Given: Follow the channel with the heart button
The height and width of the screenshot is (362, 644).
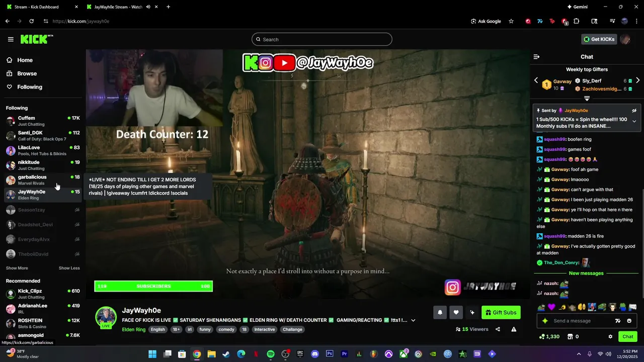Looking at the screenshot, I should click(x=456, y=312).
